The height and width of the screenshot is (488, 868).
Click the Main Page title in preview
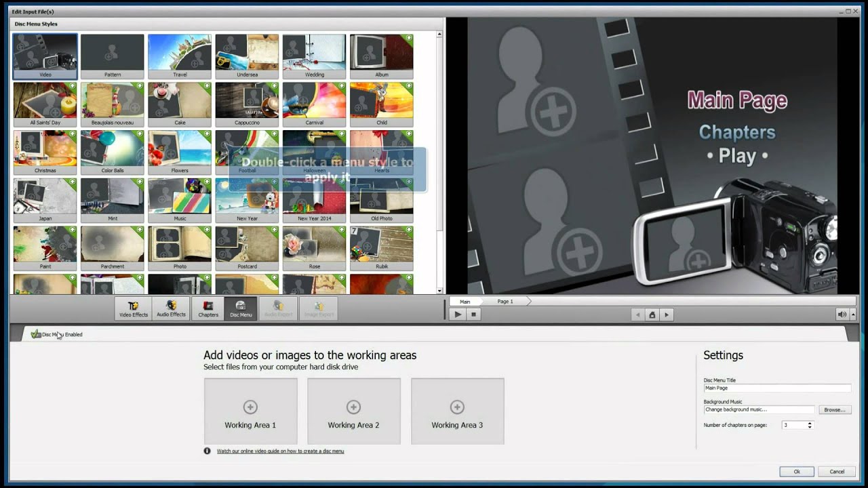pos(737,100)
